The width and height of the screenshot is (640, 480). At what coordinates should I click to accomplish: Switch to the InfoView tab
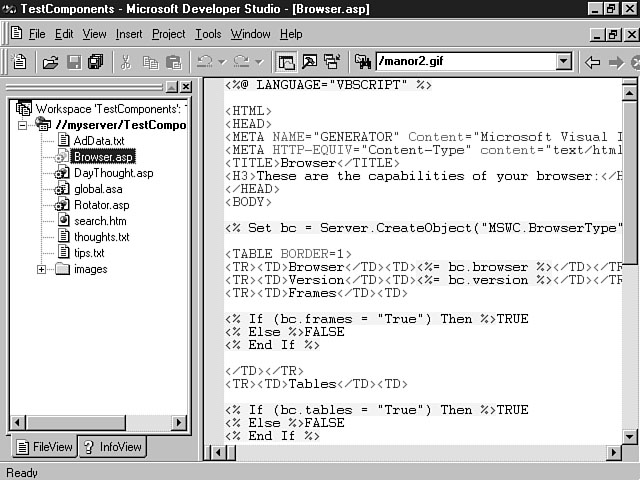[x=112, y=447]
